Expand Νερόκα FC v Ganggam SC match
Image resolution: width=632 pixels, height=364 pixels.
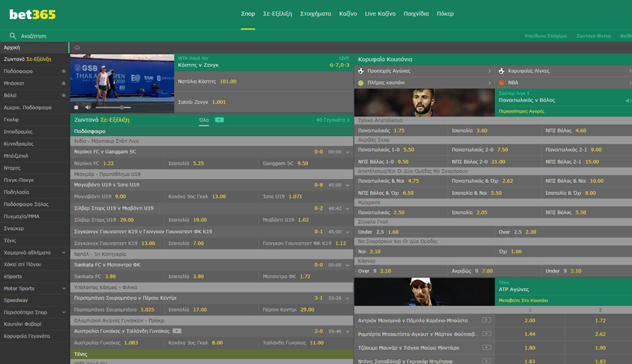point(348,152)
